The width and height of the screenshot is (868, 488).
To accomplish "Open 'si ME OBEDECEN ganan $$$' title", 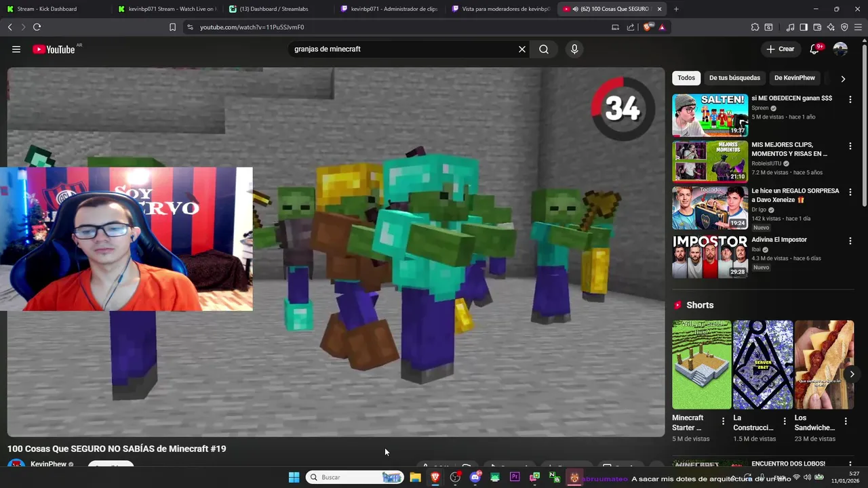I will pos(791,98).
